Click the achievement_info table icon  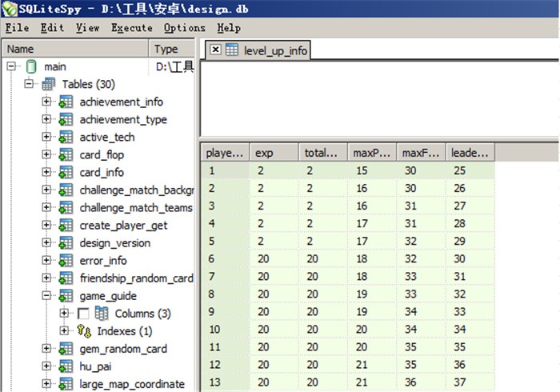(66, 102)
